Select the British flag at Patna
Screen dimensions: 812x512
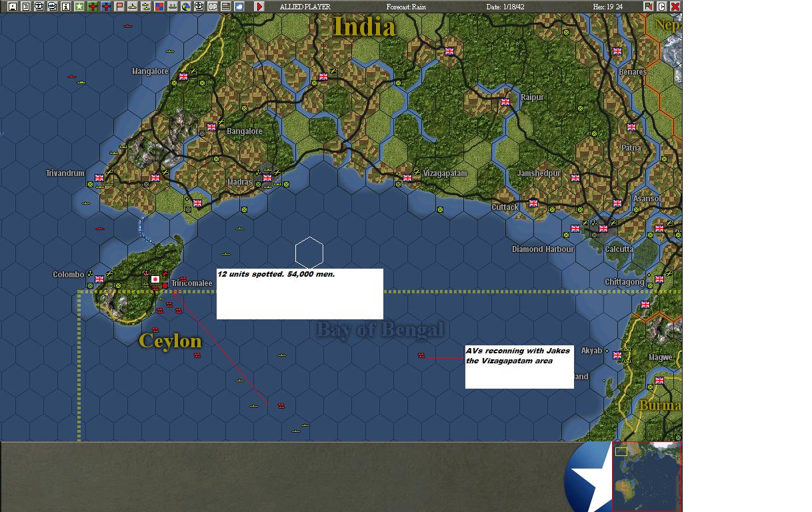tap(631, 127)
